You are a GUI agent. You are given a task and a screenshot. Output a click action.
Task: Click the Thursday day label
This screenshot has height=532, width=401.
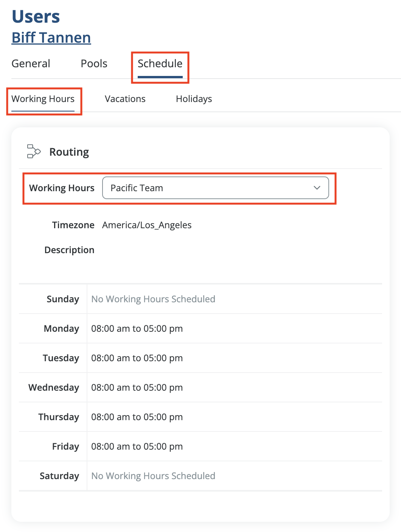(x=59, y=417)
